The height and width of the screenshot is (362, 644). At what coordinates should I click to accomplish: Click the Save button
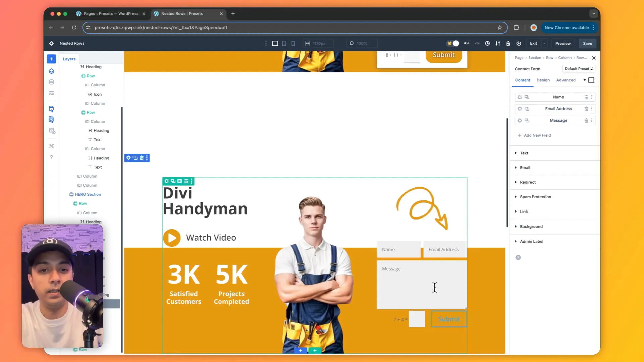click(587, 43)
